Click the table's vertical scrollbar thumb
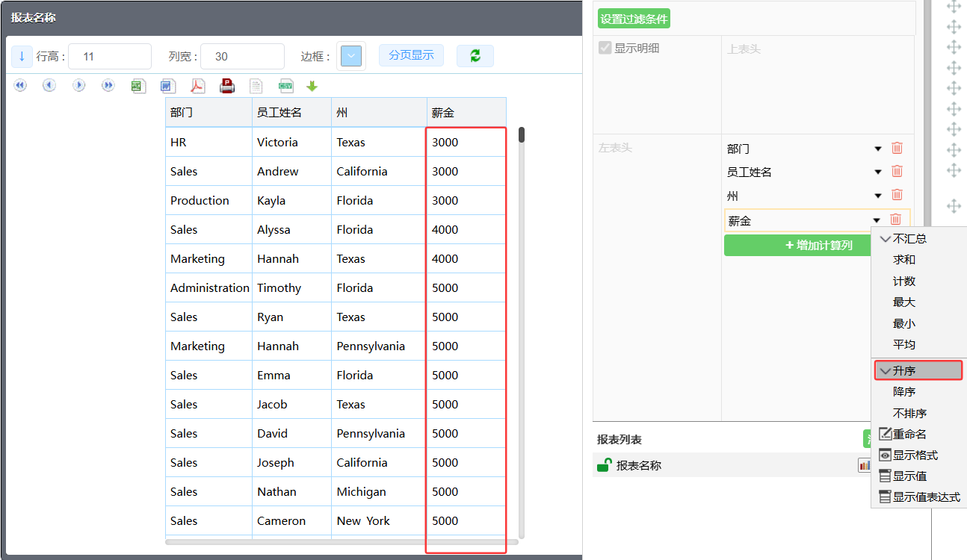This screenshot has width=967, height=560. (x=522, y=134)
